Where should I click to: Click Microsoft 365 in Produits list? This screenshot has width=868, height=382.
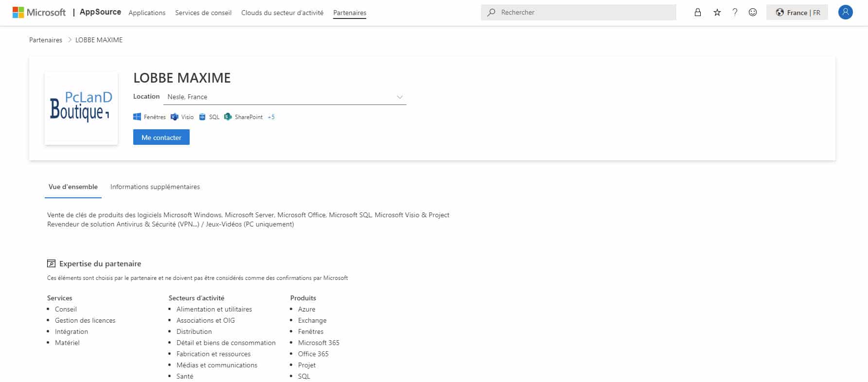pyautogui.click(x=319, y=343)
